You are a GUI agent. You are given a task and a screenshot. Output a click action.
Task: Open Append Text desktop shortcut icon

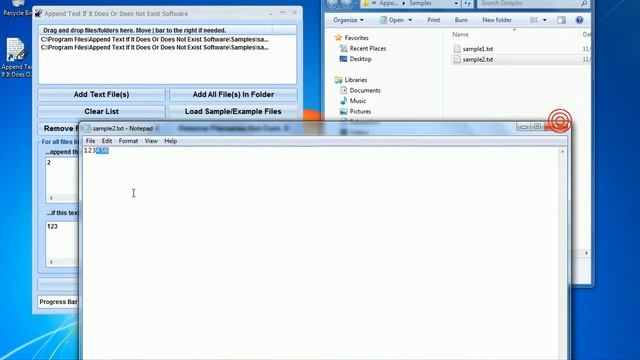coord(16,57)
